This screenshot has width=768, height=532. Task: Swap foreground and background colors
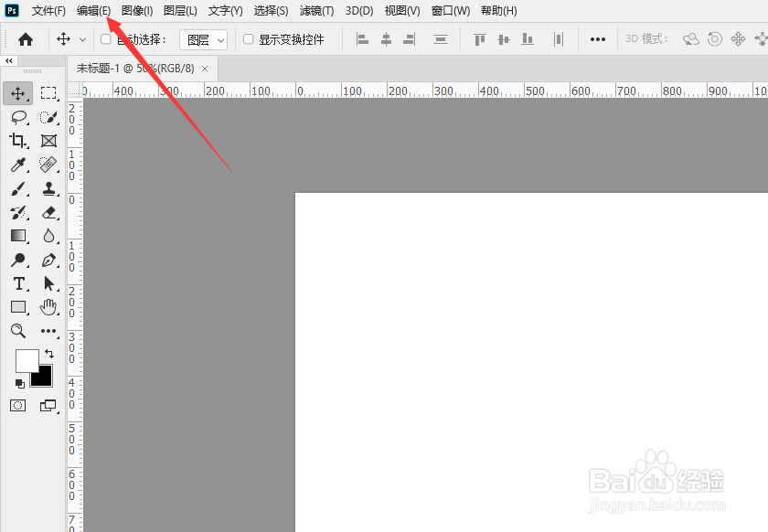coord(49,353)
